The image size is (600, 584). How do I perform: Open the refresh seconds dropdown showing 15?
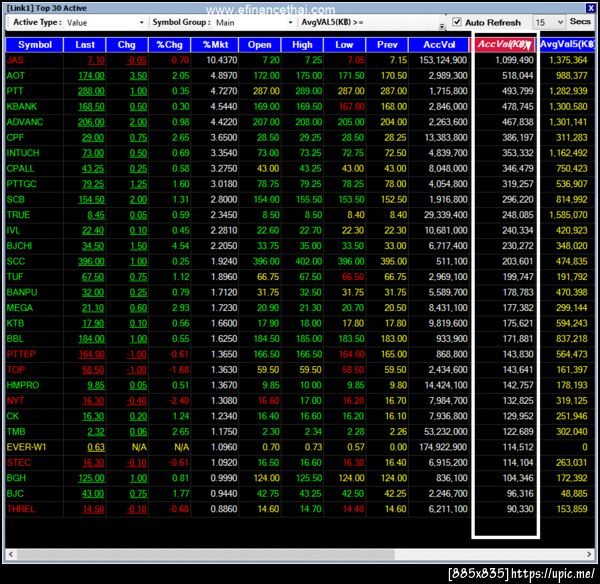(549, 23)
